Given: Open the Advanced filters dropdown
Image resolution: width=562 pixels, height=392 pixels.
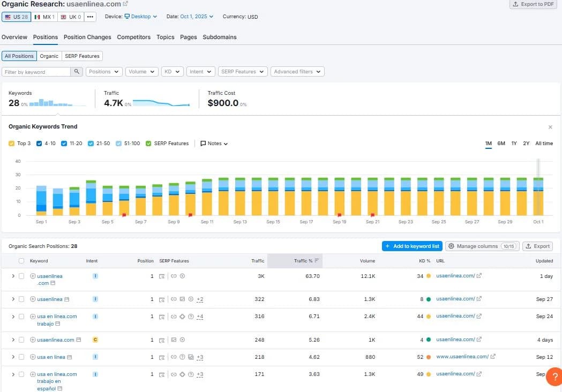Looking at the screenshot, I should coord(297,72).
